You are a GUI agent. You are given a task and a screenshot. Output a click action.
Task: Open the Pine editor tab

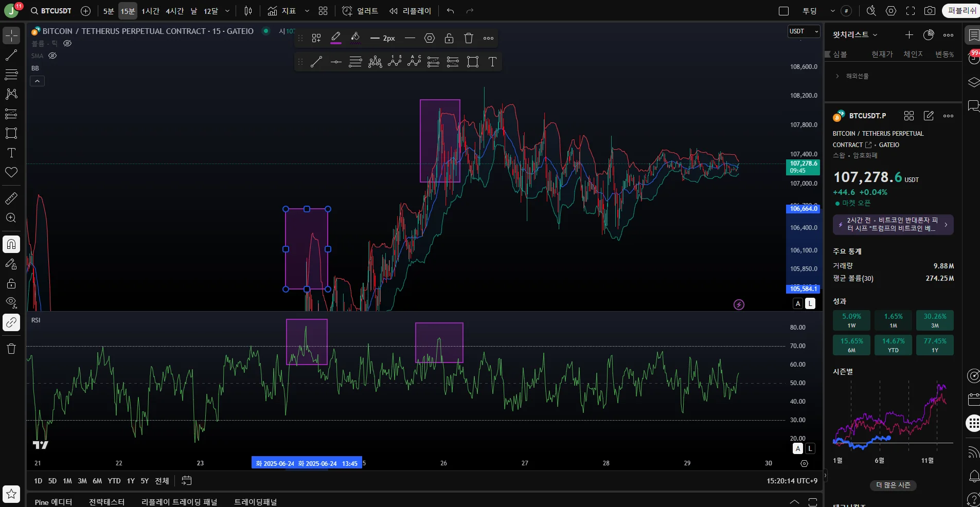click(53, 502)
